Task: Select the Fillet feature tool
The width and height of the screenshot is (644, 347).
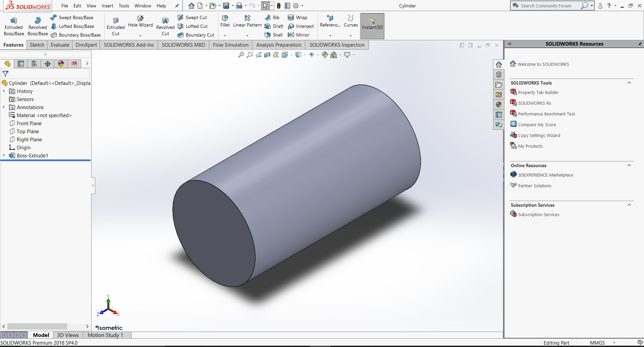Action: [x=225, y=21]
